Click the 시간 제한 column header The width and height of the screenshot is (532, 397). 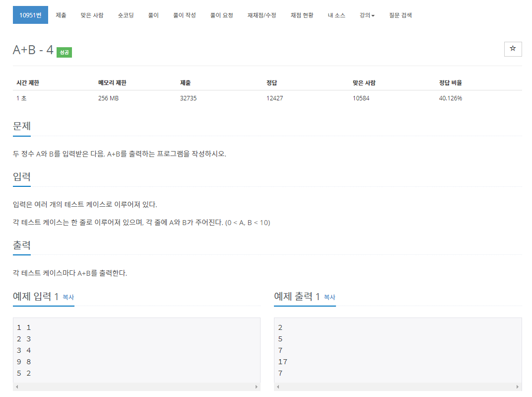tap(28, 82)
